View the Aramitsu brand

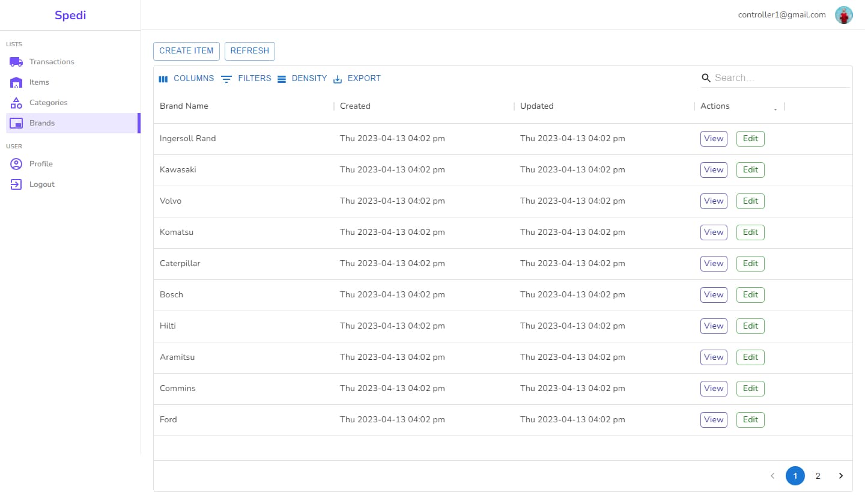point(714,357)
